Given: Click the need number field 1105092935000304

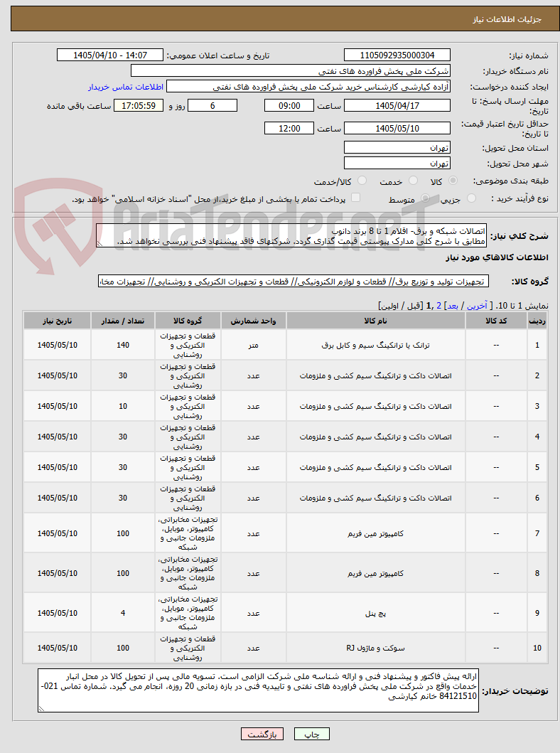Looking at the screenshot, I should click(x=397, y=55).
